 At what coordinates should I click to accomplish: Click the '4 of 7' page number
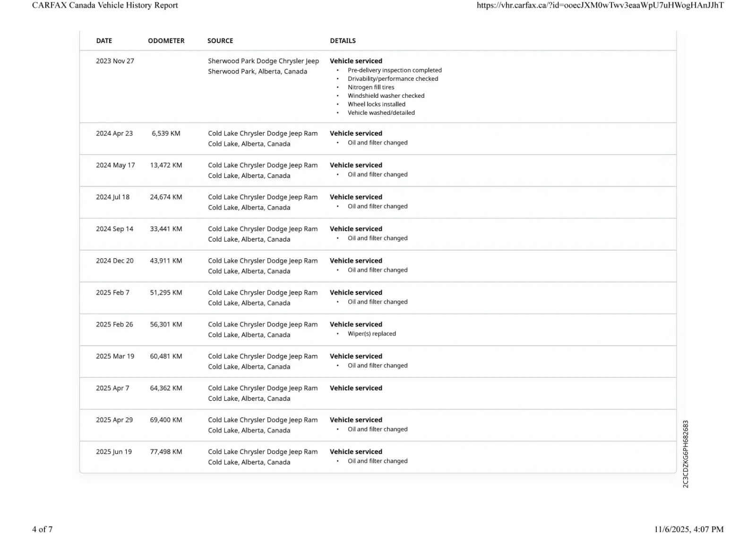click(x=43, y=529)
